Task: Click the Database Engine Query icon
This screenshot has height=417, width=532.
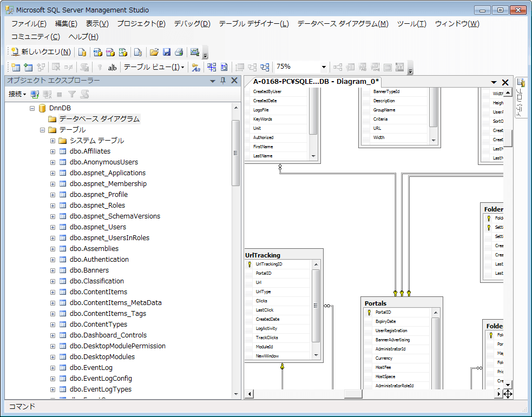Action: coord(82,52)
